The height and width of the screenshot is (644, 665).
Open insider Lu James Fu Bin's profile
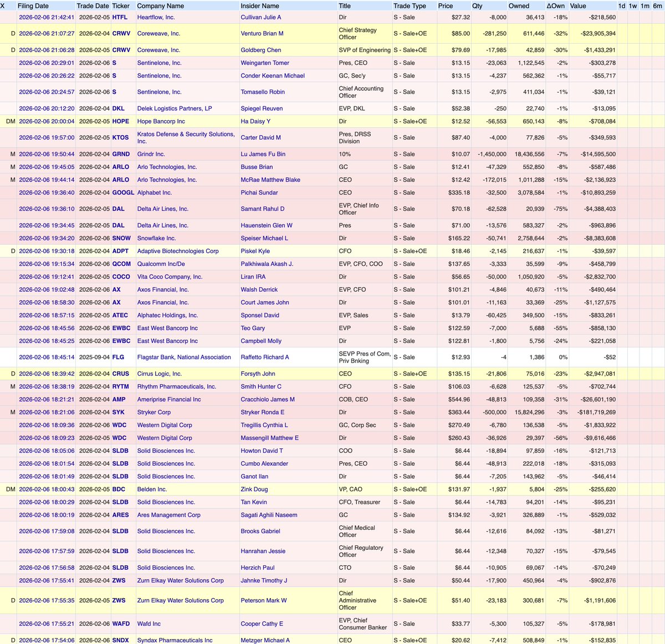pyautogui.click(x=264, y=154)
